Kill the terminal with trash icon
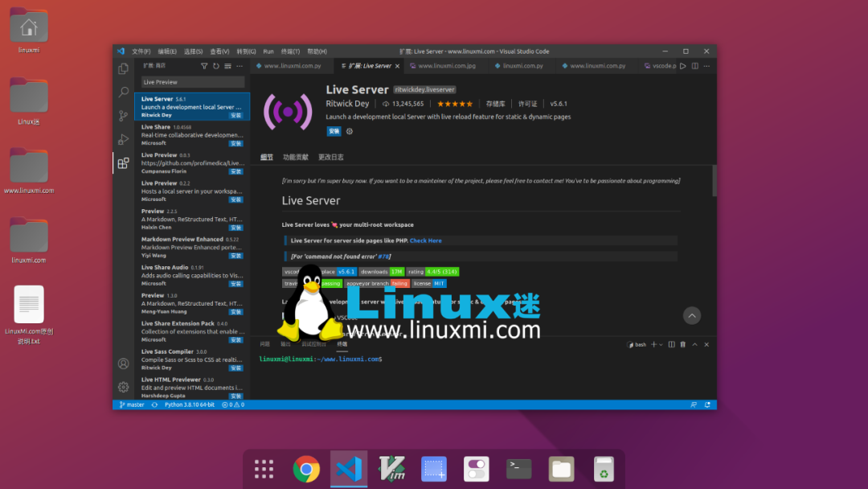This screenshot has width=868, height=489. (x=682, y=344)
